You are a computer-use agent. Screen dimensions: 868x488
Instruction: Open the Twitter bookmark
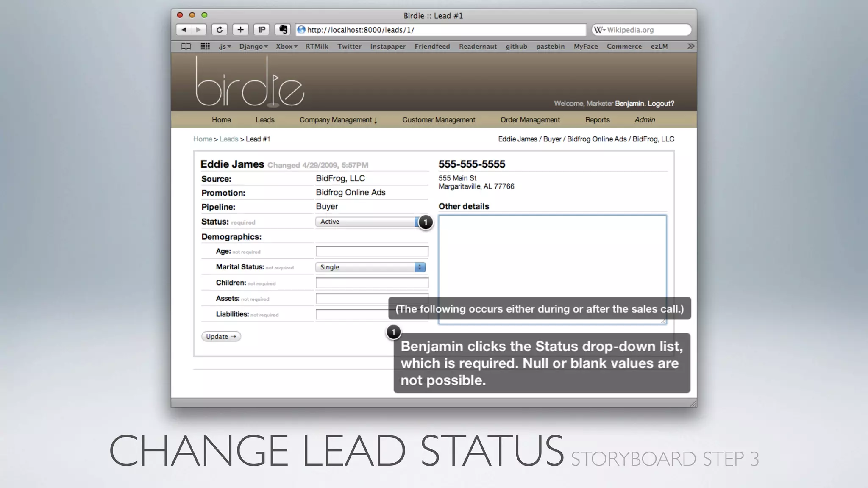click(349, 47)
